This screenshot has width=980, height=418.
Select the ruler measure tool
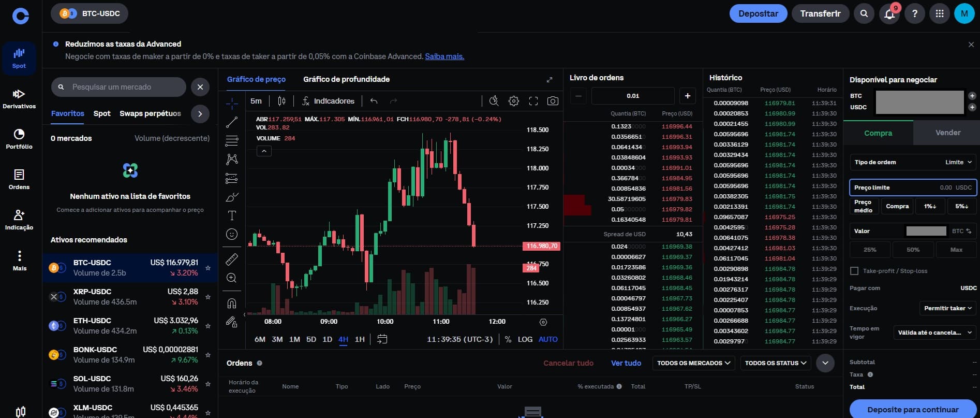click(232, 259)
